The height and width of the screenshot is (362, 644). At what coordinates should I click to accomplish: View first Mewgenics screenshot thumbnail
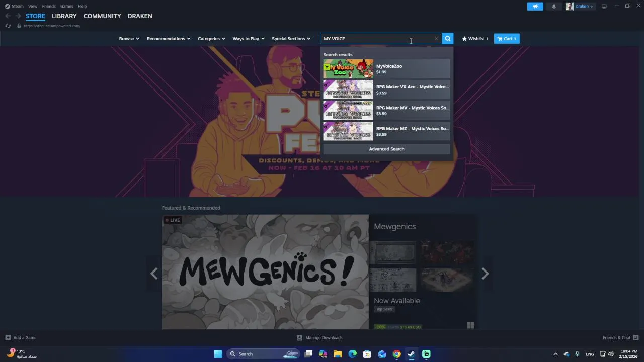coord(393,252)
